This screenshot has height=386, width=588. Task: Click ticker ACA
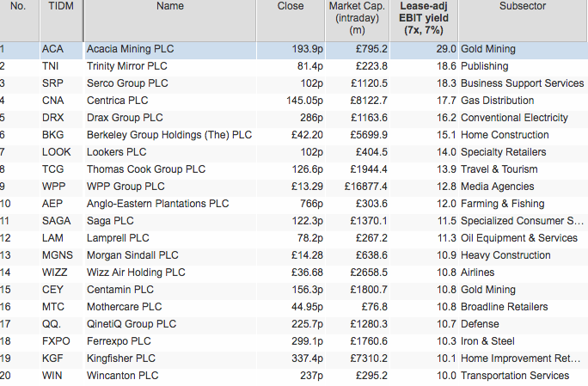click(x=52, y=49)
